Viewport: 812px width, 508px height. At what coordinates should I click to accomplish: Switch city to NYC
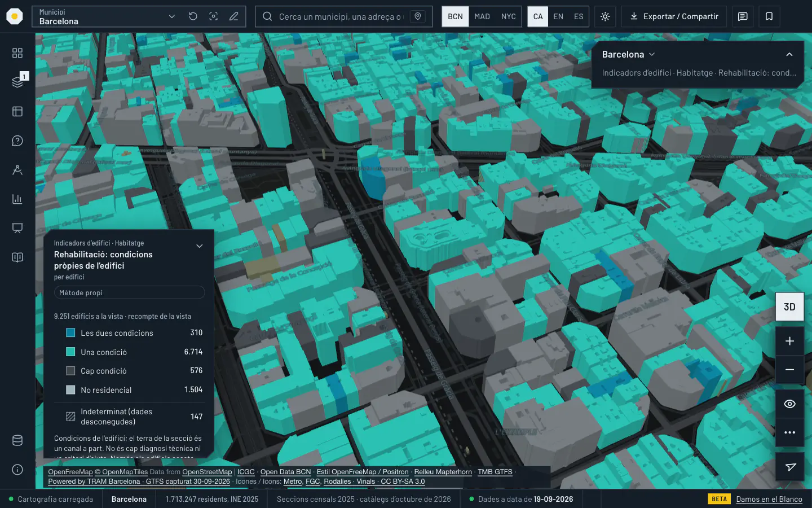(x=509, y=16)
